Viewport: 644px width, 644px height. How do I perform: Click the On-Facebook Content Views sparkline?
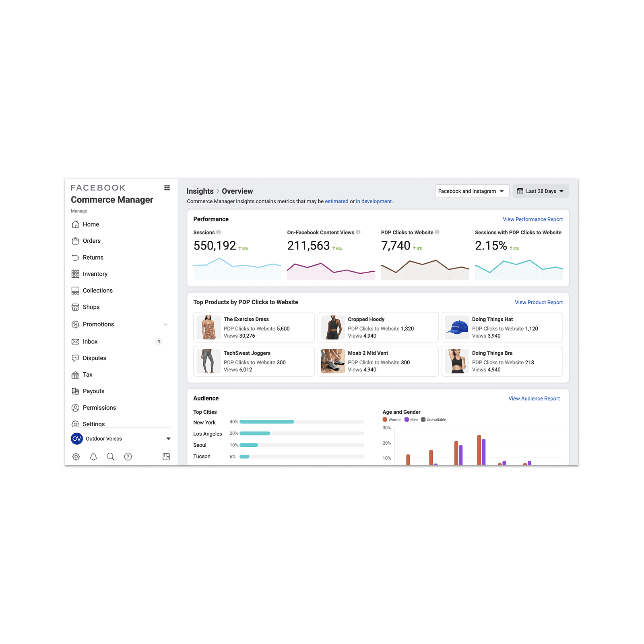pos(331,271)
